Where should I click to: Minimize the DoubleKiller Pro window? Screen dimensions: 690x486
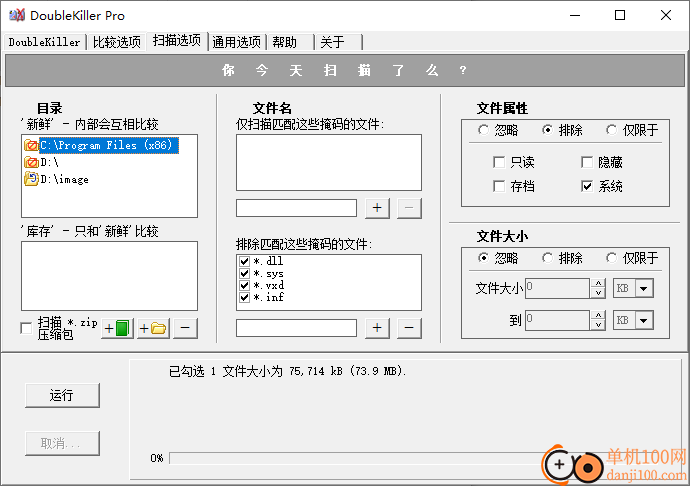(575, 15)
